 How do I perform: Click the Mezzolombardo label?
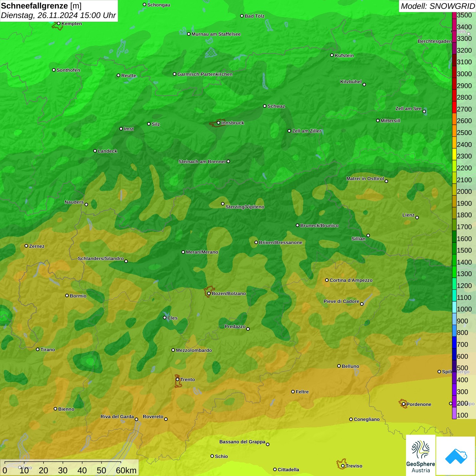click(194, 350)
